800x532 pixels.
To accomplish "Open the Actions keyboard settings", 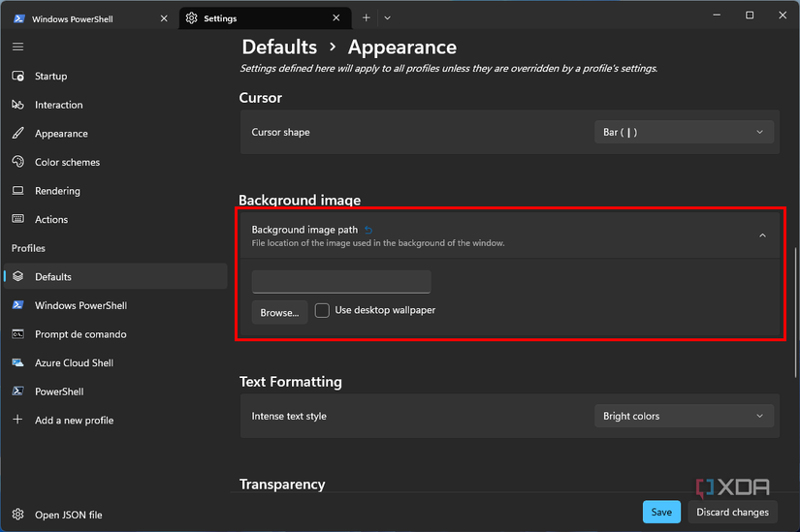I will pyautogui.click(x=51, y=220).
